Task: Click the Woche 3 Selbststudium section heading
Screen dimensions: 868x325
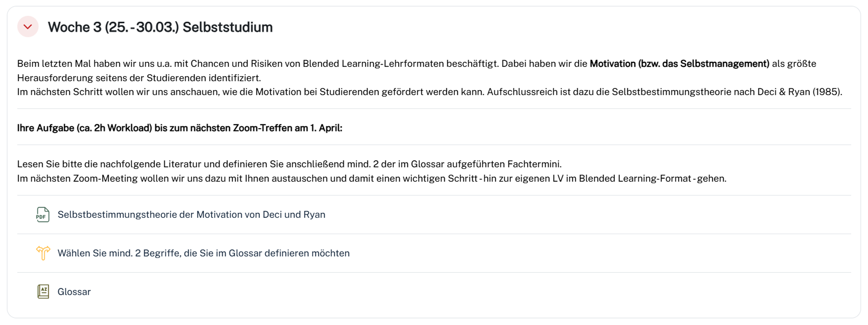Action: tap(160, 27)
